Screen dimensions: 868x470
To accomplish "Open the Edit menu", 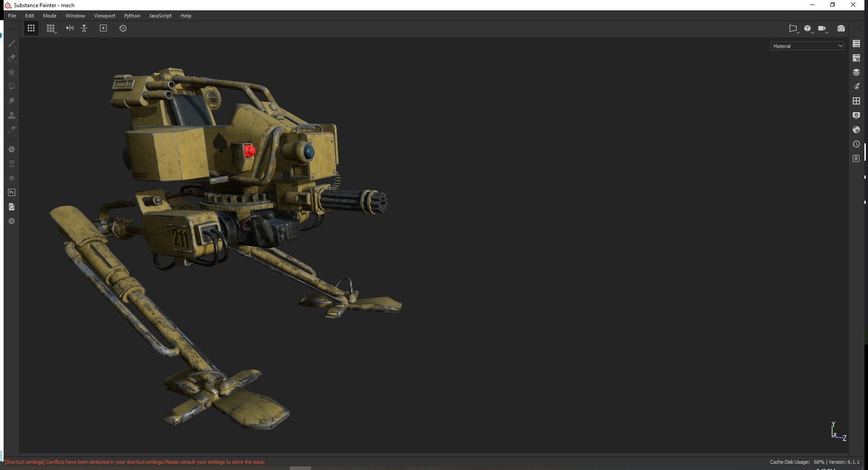I will pyautogui.click(x=30, y=16).
